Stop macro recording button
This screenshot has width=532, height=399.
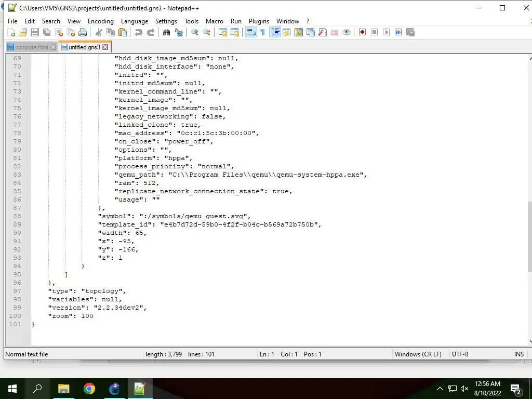point(374,32)
